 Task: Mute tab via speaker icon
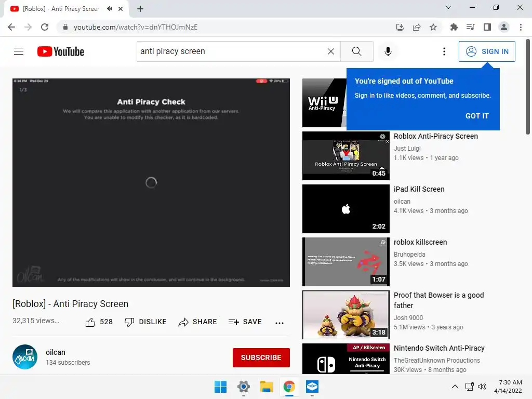click(109, 9)
